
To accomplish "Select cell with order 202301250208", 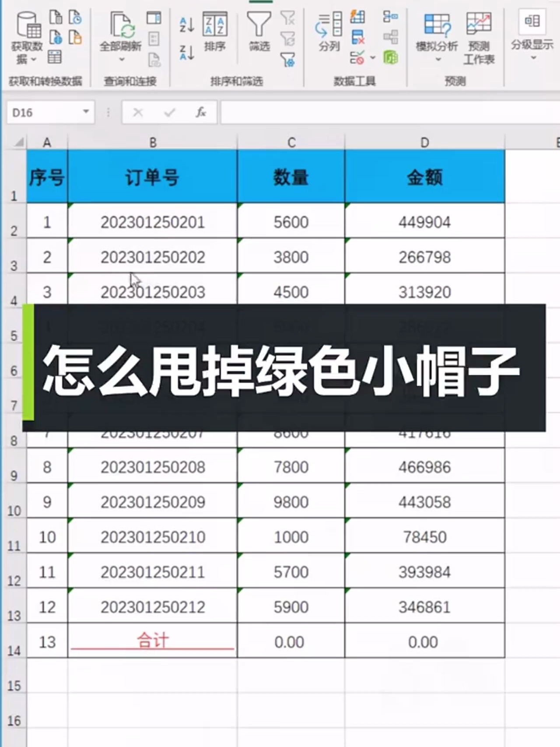I will [153, 466].
